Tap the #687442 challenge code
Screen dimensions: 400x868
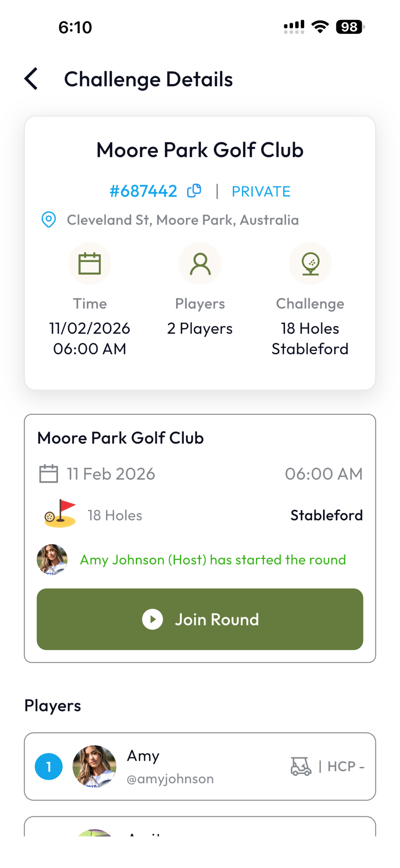(143, 191)
